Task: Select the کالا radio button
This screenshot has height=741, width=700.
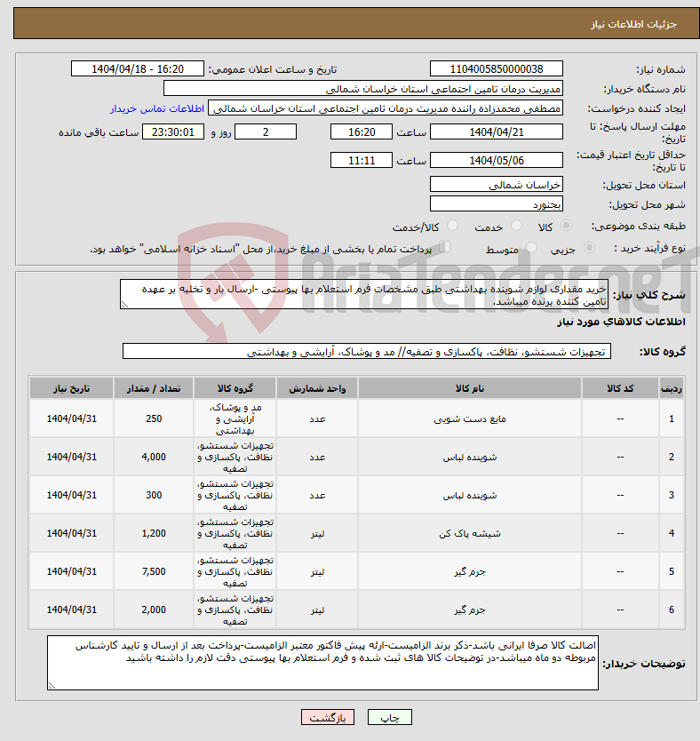Action: (566, 226)
